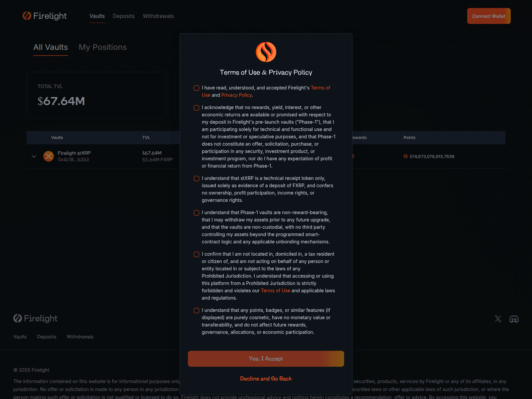Image resolution: width=532 pixels, height=399 pixels.
Task: Click the Connect Wallet button
Action: (x=489, y=16)
